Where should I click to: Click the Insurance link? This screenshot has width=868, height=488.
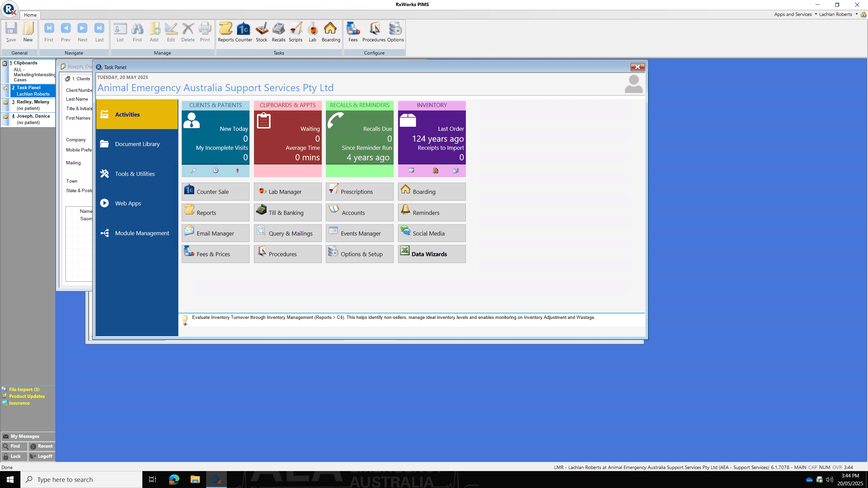[19, 403]
